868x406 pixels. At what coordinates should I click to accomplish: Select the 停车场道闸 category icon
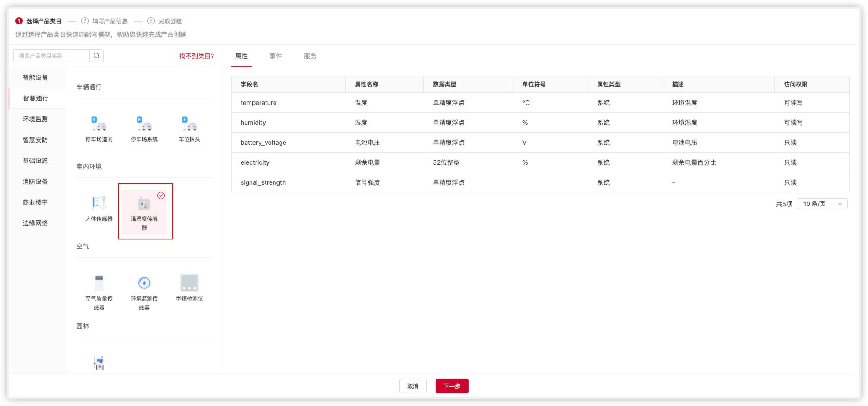point(99,124)
